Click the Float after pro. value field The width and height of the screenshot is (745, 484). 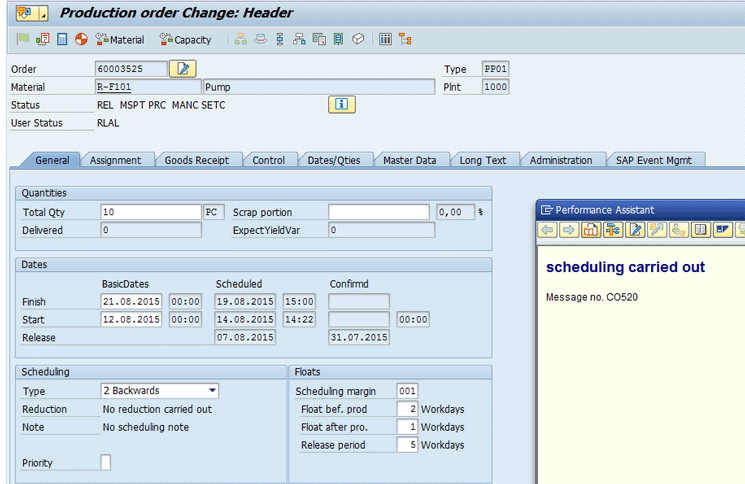(x=407, y=427)
